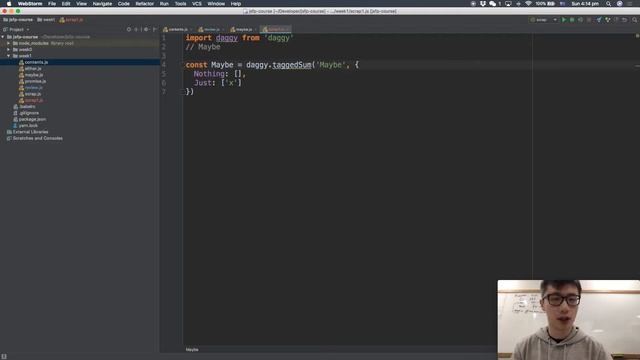Open the Tools menu
This screenshot has height=360, width=640.
coord(180,4)
